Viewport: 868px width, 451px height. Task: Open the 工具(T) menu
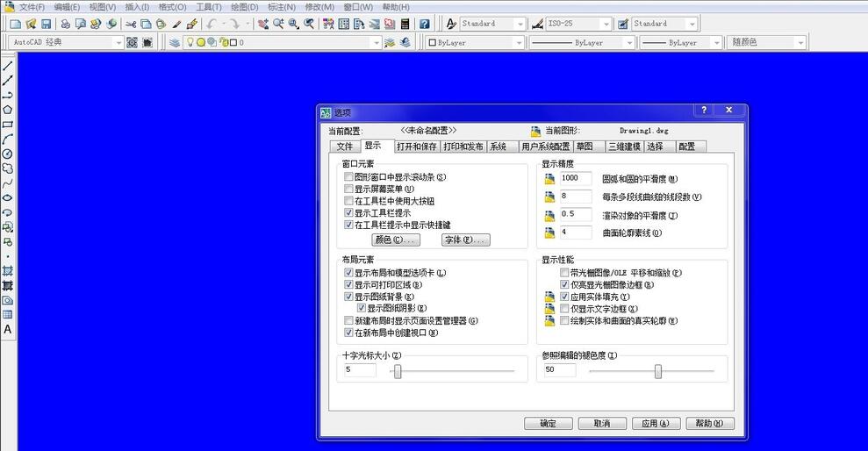pyautogui.click(x=209, y=7)
